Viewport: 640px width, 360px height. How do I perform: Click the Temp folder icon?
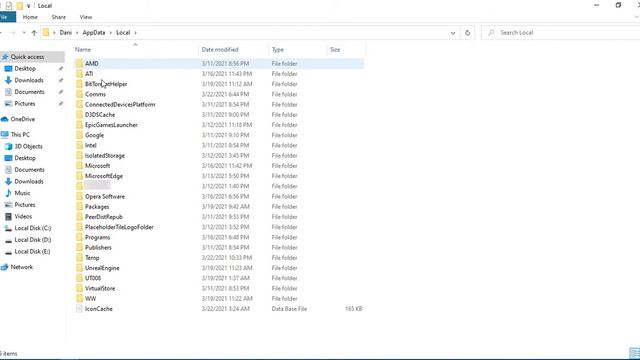pos(79,258)
